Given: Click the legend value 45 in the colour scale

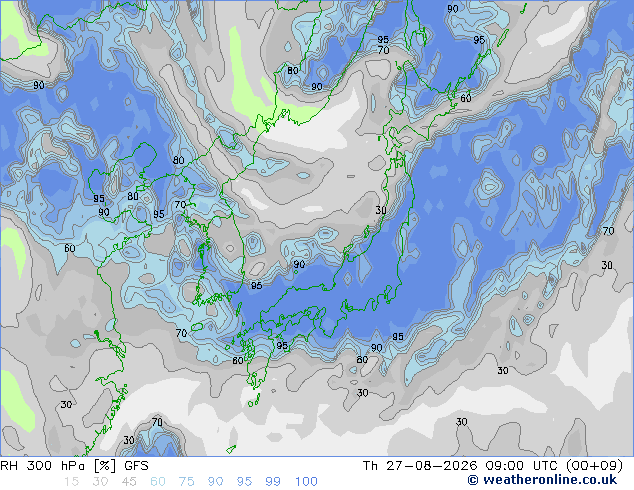Looking at the screenshot, I should (x=129, y=482).
